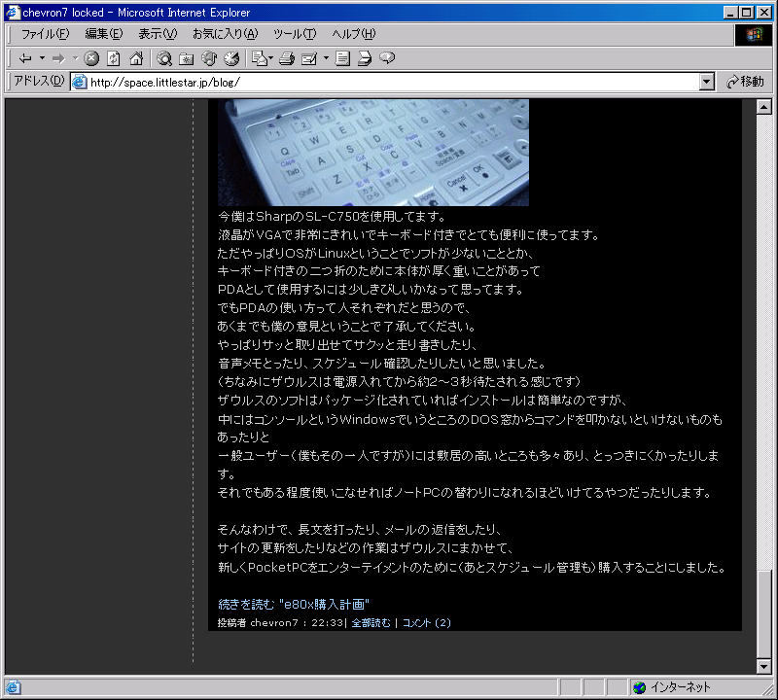The image size is (778, 700).
Task: Click the text '投稿者 chevron7 : 22:33'
Action: (x=280, y=623)
